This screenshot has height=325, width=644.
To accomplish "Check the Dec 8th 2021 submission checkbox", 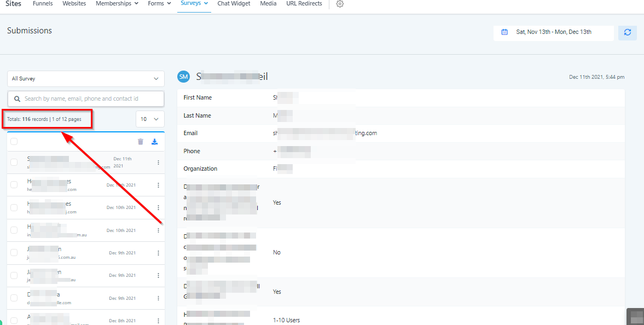I will (x=14, y=321).
